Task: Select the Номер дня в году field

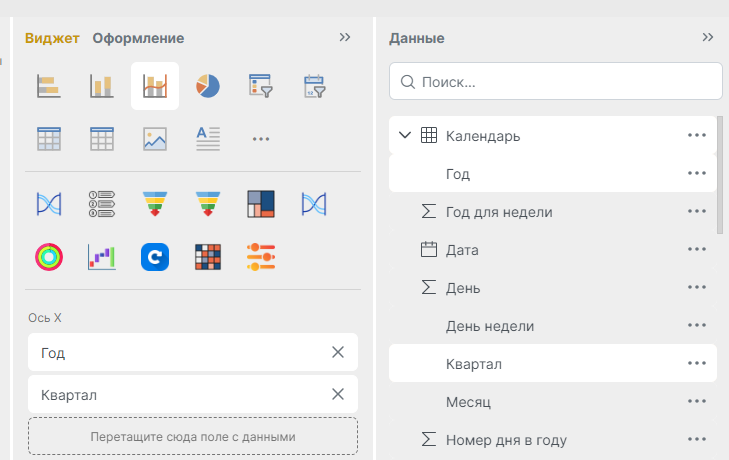Action: click(553, 440)
